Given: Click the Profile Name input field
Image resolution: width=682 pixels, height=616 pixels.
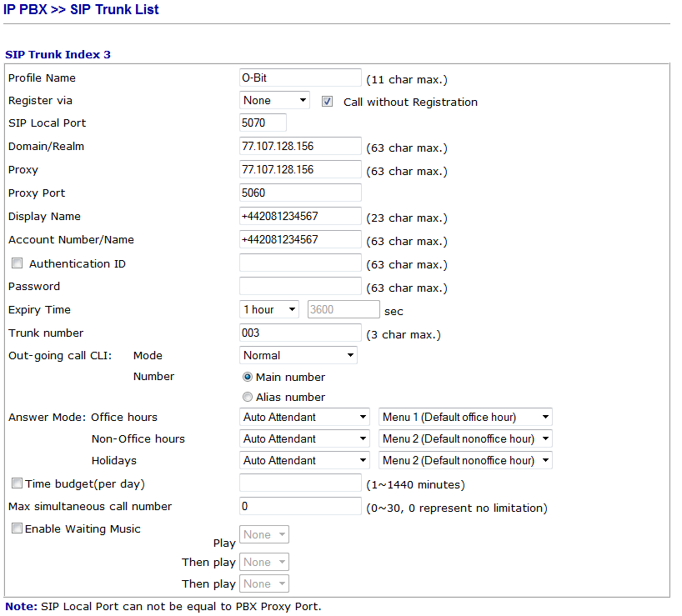Looking at the screenshot, I should coord(300,78).
